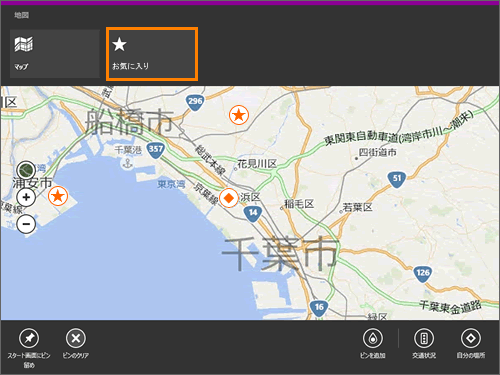Open the お気に入り favorites tile

pos(152,54)
